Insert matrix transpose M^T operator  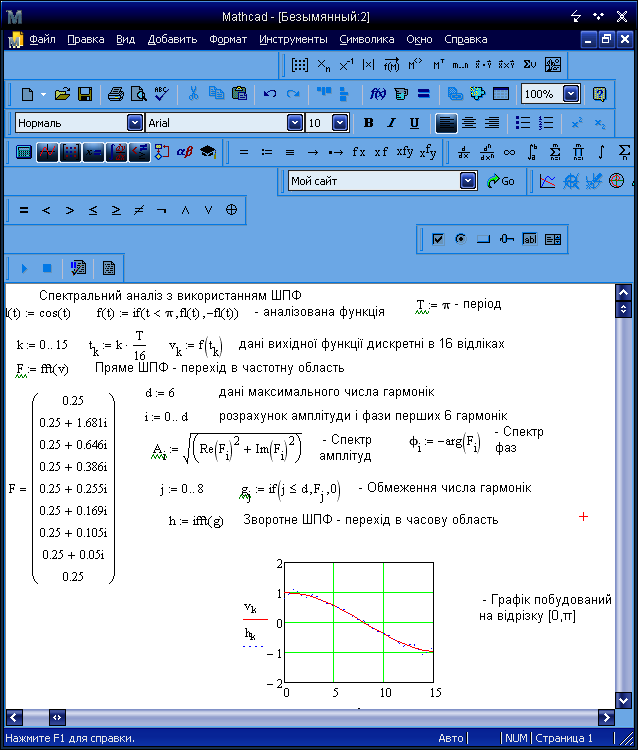coord(439,65)
